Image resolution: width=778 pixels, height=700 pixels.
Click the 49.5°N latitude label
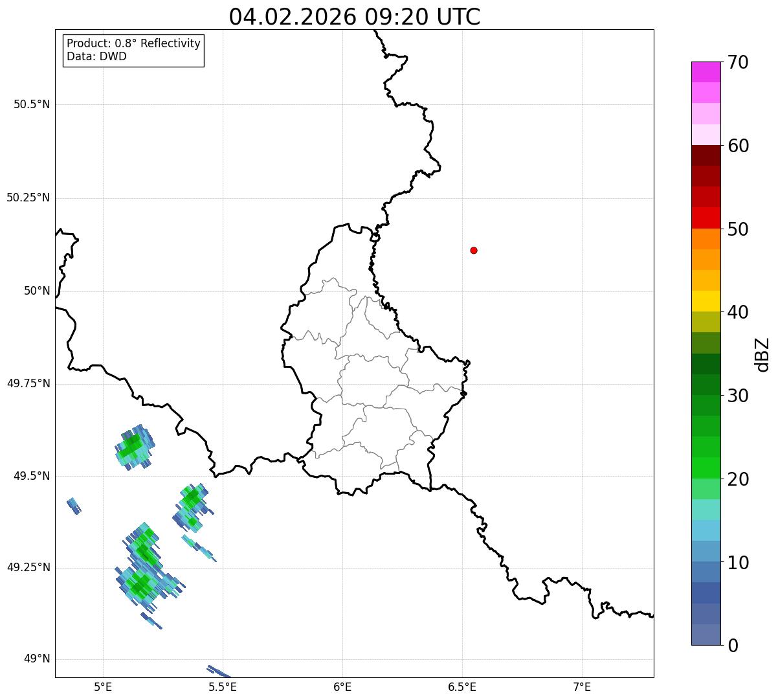coord(32,476)
